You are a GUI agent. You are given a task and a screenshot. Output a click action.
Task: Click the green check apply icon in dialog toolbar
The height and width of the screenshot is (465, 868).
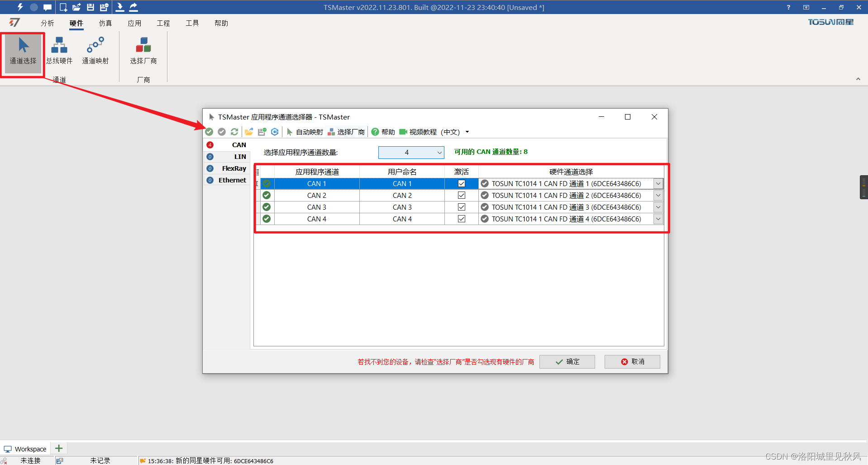pos(209,132)
